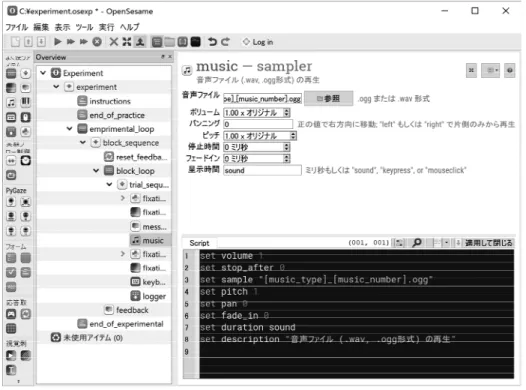This screenshot has height=390, width=526.
Task: Click the 呈示時間 field containing sound
Action: [x=262, y=170]
